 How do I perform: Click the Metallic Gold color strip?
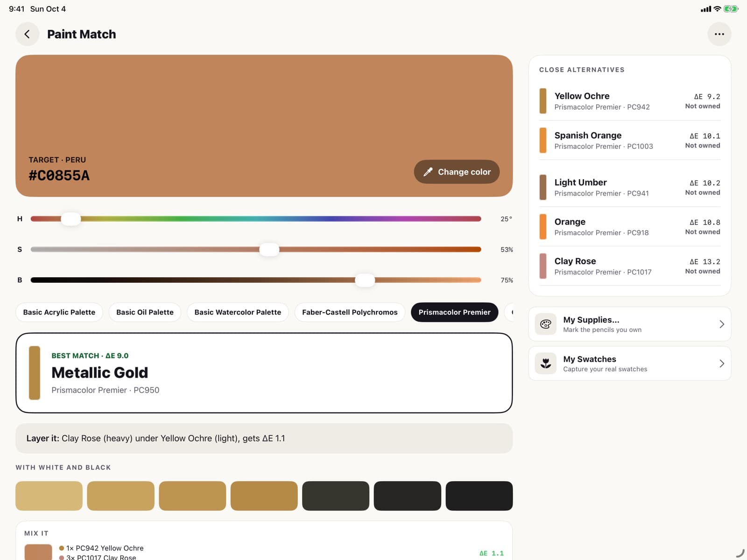point(35,373)
